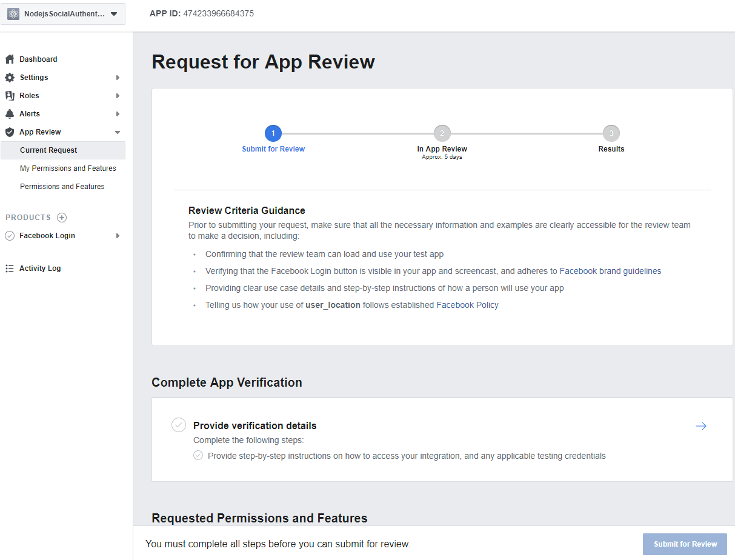Open the app selector icon for NodejsSocialAuthent
Viewport: 735px width, 560px height.
tap(13, 14)
